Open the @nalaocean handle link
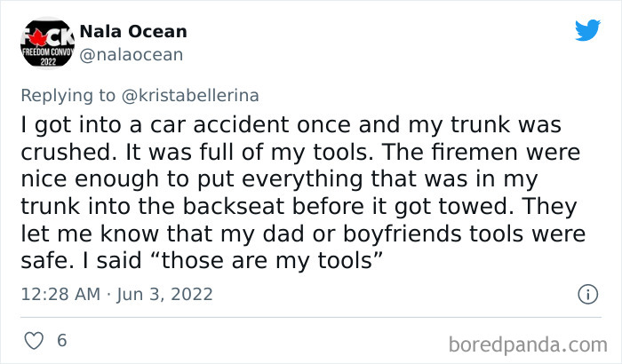Viewport: 622px width, 364px height. (132, 55)
